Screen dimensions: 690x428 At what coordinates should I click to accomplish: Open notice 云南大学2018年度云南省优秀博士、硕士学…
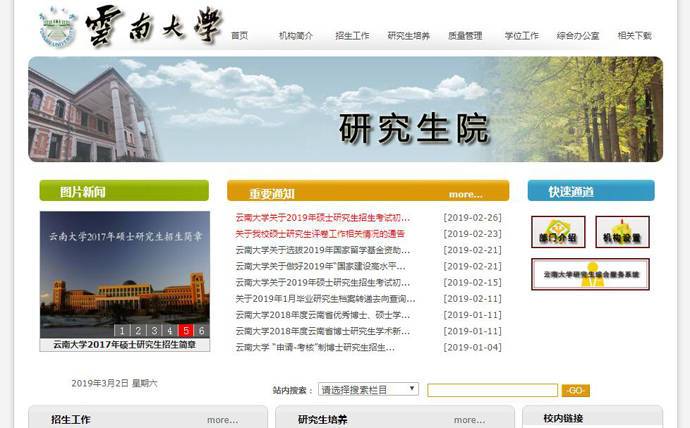tap(323, 315)
